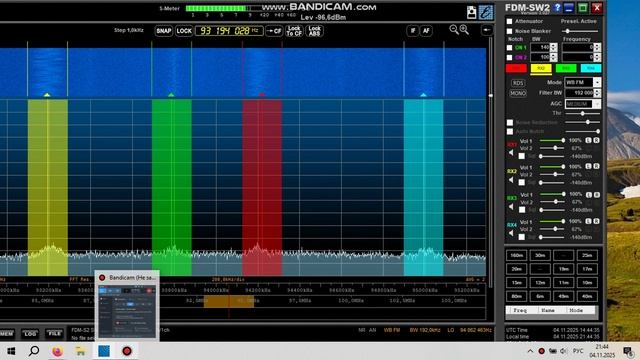This screenshot has width=640, height=360.
Task: Toggle RX2 left channel L button
Action: 588,167
